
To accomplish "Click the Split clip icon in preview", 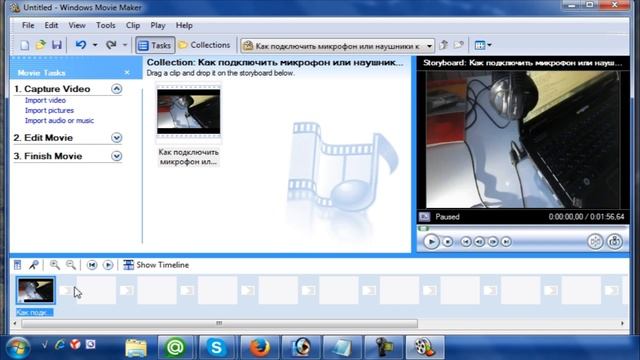I will [x=595, y=242].
